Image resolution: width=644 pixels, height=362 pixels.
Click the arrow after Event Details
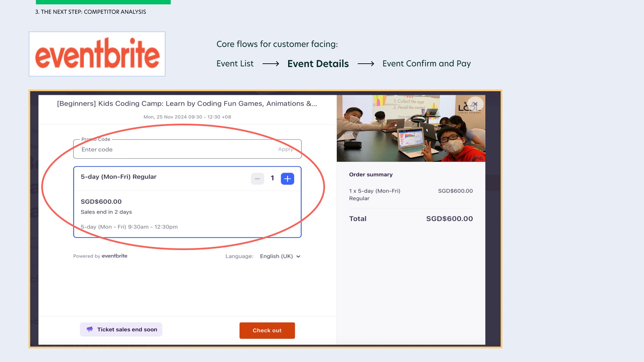pyautogui.click(x=366, y=64)
